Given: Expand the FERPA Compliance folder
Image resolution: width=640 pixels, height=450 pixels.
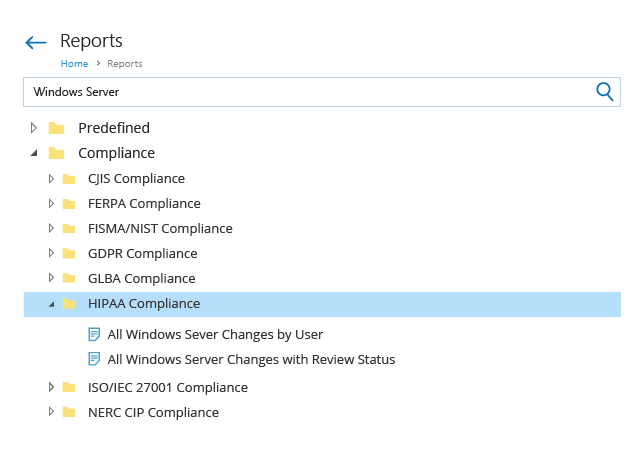Looking at the screenshot, I should click(51, 203).
